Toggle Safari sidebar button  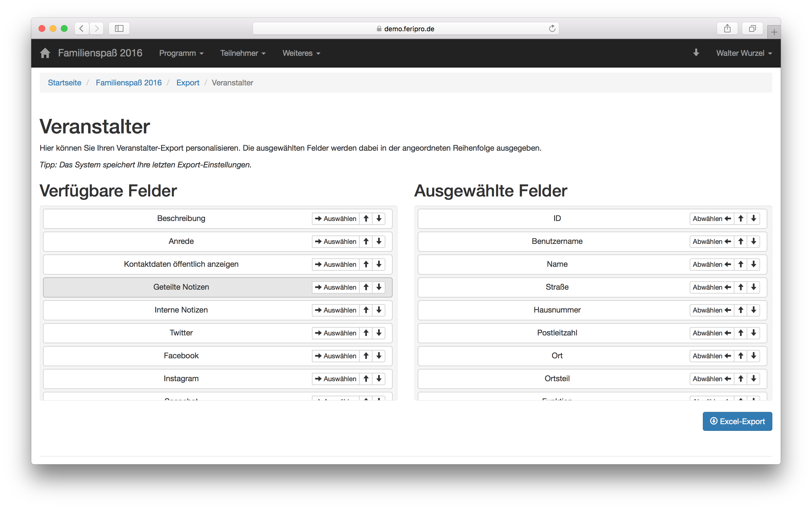[x=119, y=29]
